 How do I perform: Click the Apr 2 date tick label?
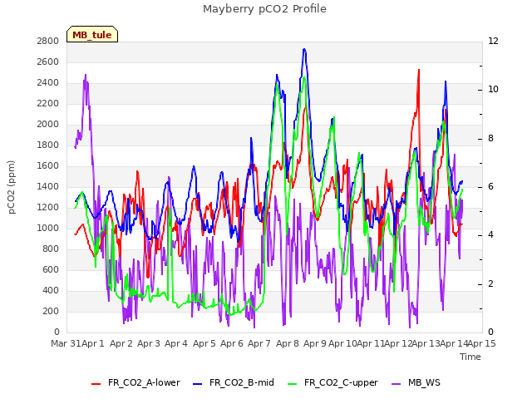(121, 343)
